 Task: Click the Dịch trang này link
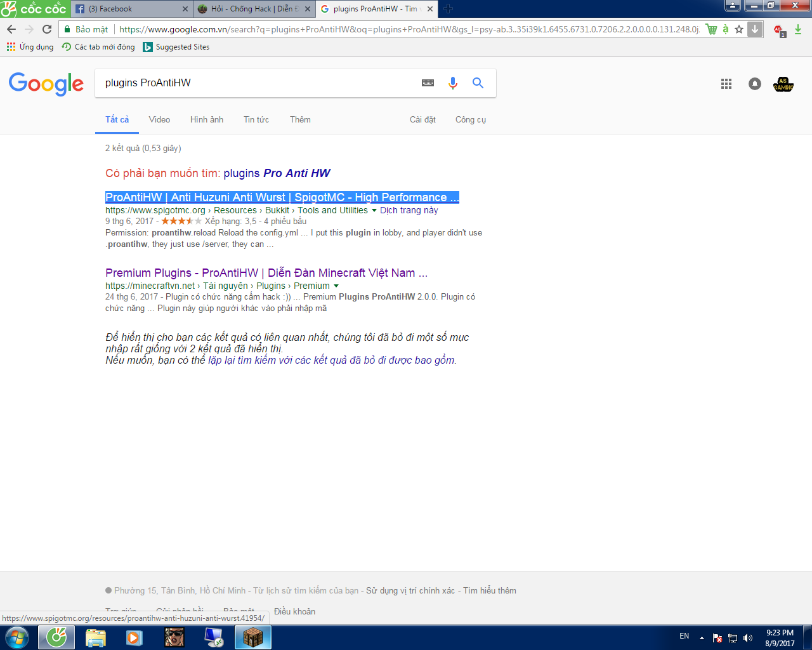click(x=408, y=210)
